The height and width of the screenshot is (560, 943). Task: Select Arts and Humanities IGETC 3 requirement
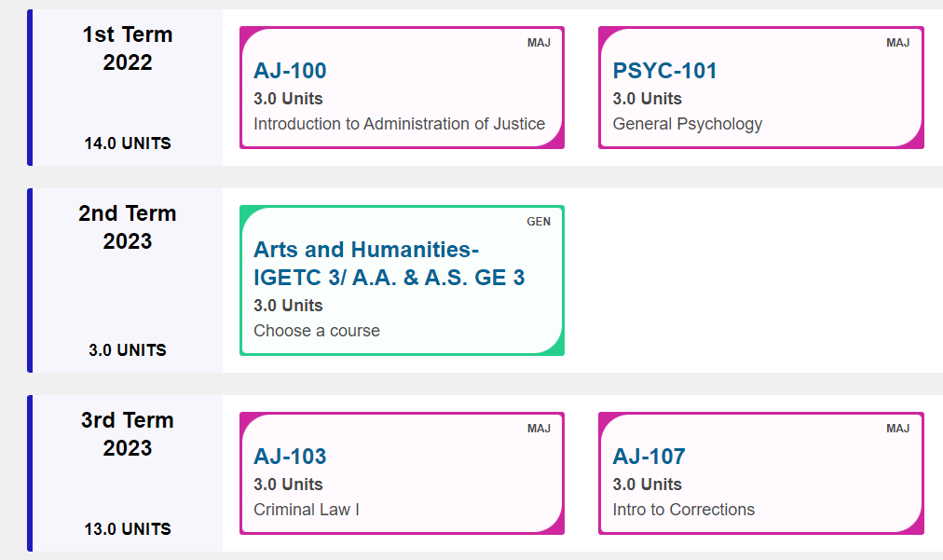(x=389, y=264)
